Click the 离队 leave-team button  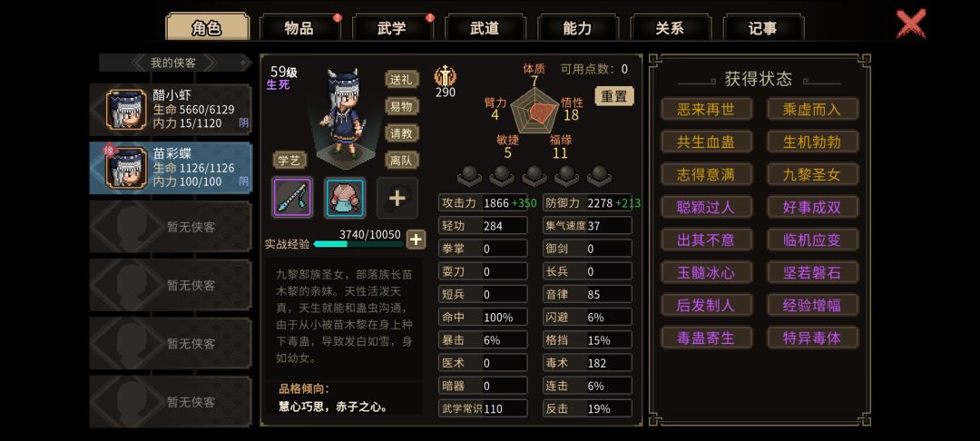401,160
